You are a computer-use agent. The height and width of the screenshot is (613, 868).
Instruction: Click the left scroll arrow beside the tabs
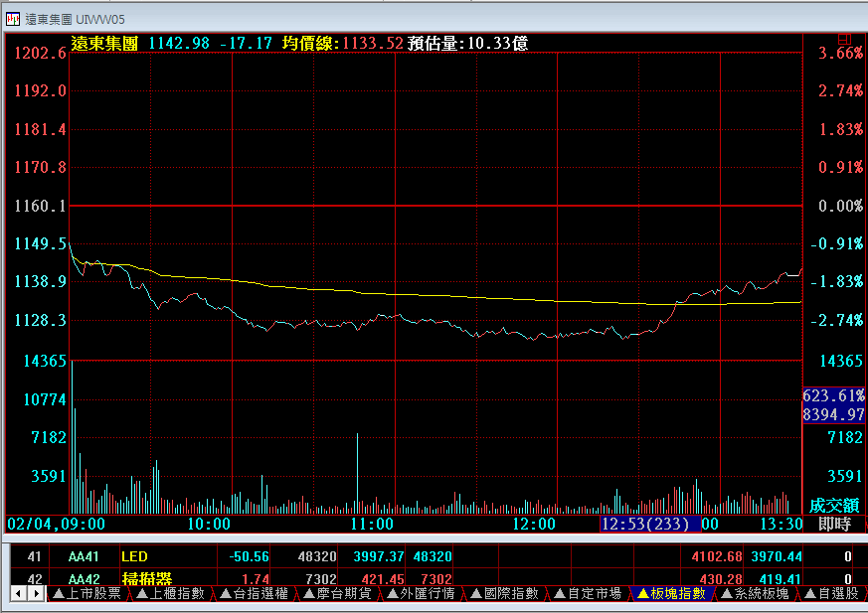pos(18,594)
